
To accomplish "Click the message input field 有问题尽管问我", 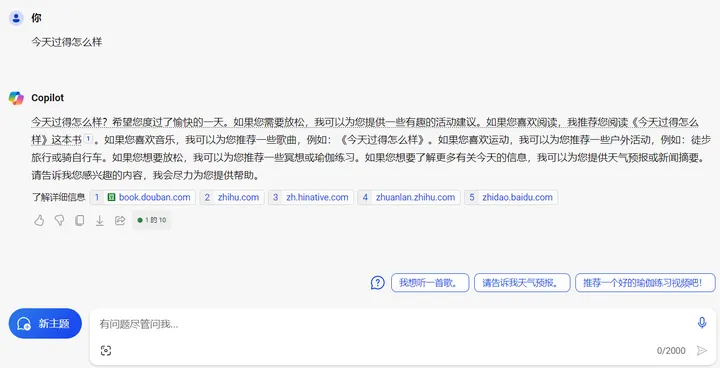I will tap(395, 324).
